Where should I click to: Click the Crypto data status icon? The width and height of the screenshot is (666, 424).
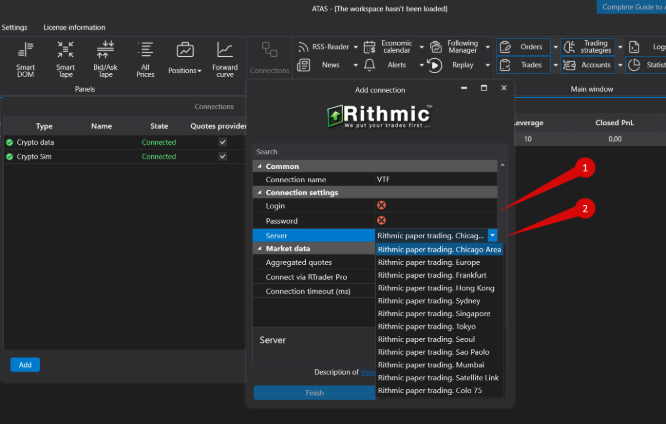[x=9, y=142]
